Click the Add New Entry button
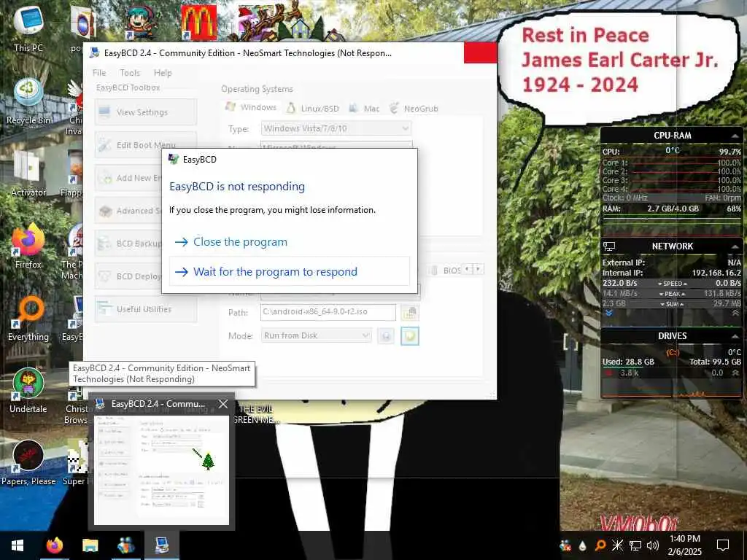Image resolution: width=747 pixels, height=560 pixels. (x=128, y=178)
